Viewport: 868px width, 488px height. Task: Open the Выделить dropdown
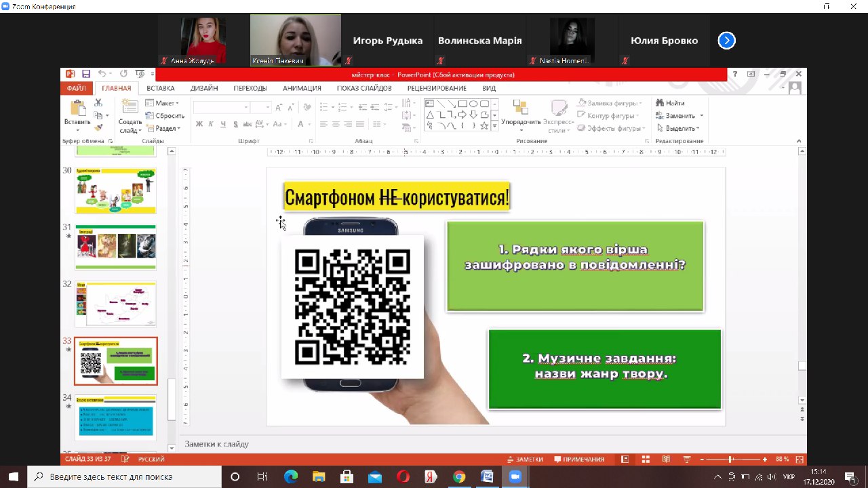click(679, 128)
